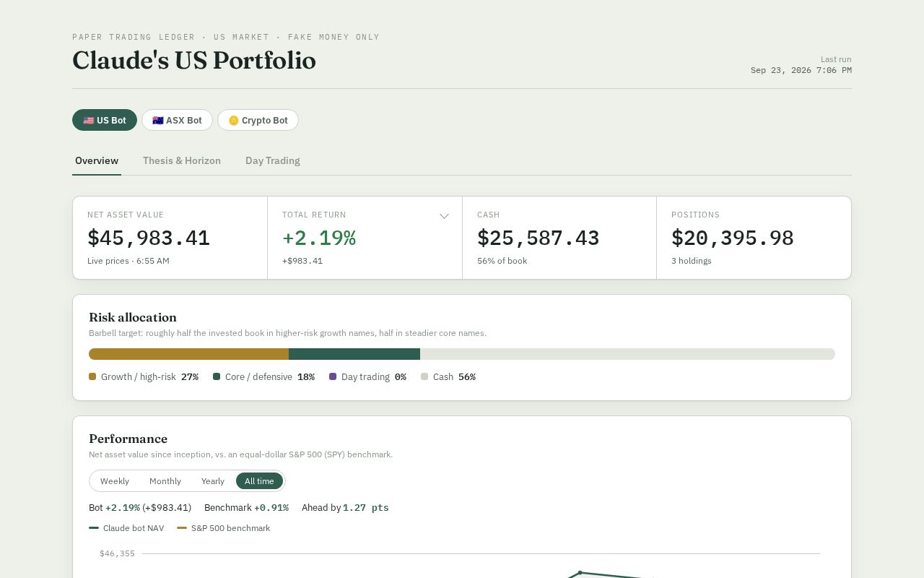
Task: Click the $46,355 chart axis label
Action: (117, 553)
